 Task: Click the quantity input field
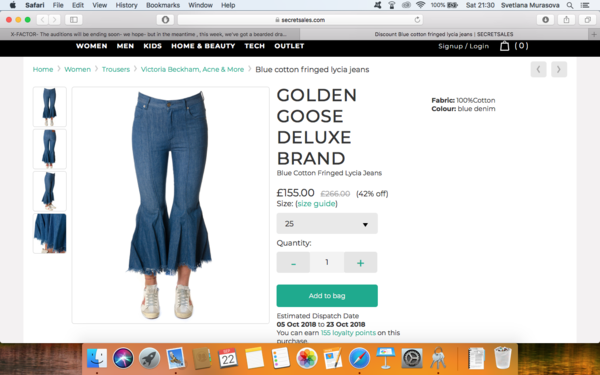(327, 262)
